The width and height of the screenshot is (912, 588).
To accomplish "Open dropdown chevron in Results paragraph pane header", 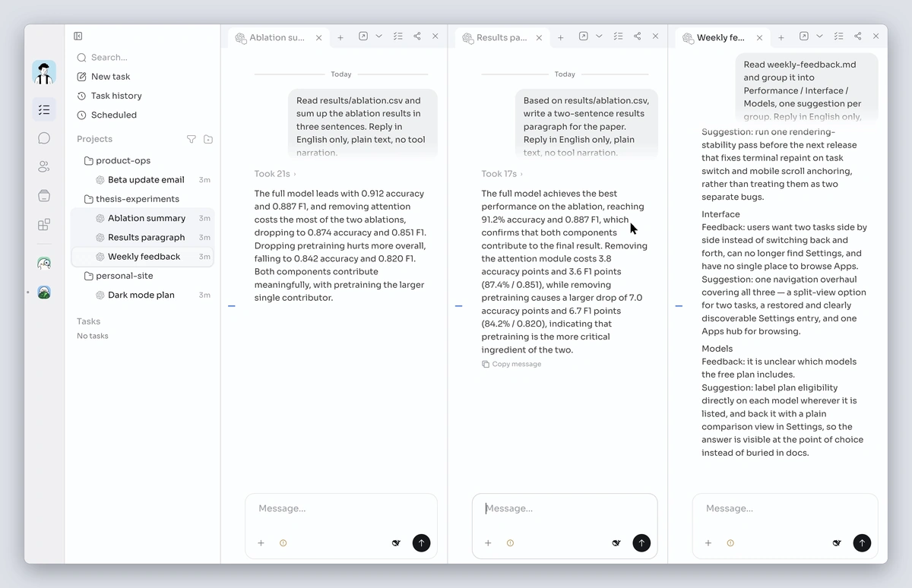I will 599,36.
